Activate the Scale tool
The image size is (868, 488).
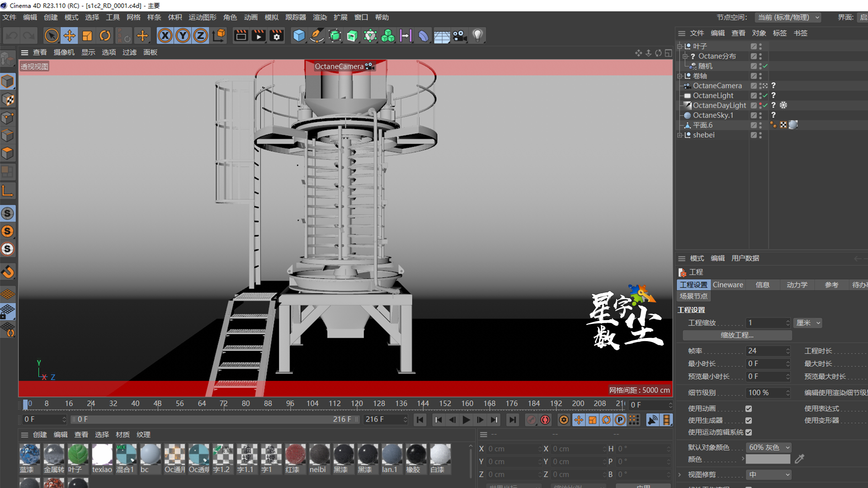[x=87, y=36]
